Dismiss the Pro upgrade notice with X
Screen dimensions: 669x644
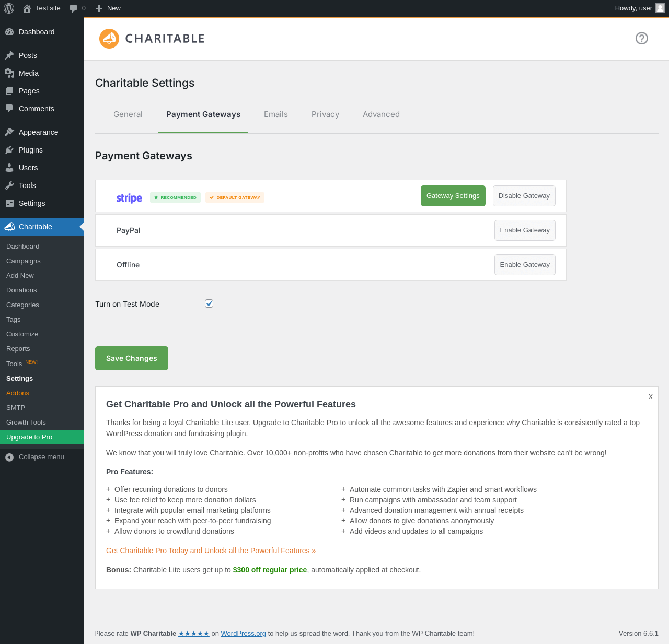point(651,397)
